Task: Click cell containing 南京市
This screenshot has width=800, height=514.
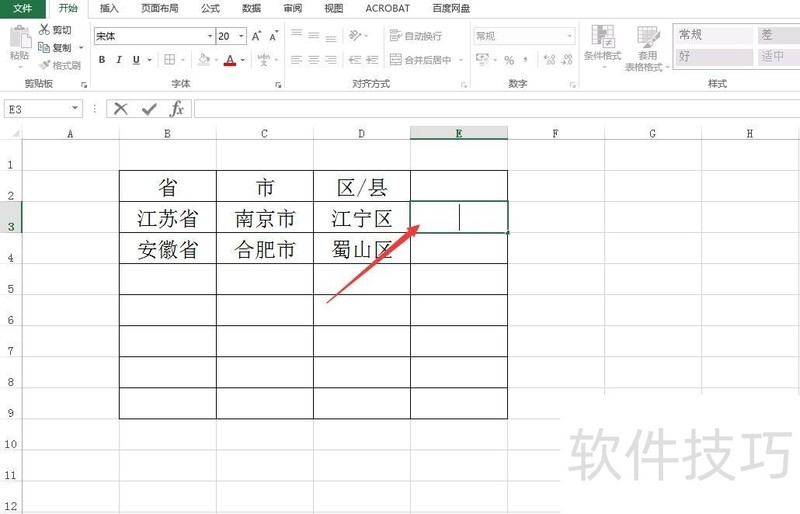Action: (x=265, y=217)
